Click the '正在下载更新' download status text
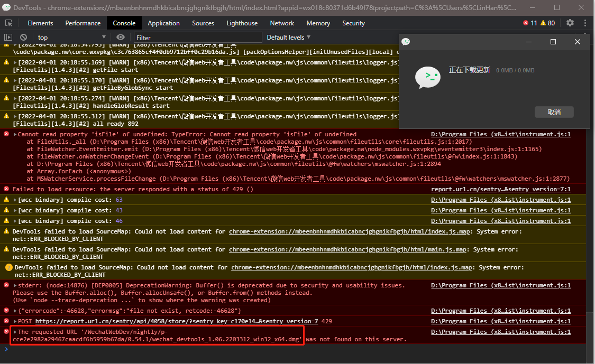The image size is (595, 364). pos(470,70)
